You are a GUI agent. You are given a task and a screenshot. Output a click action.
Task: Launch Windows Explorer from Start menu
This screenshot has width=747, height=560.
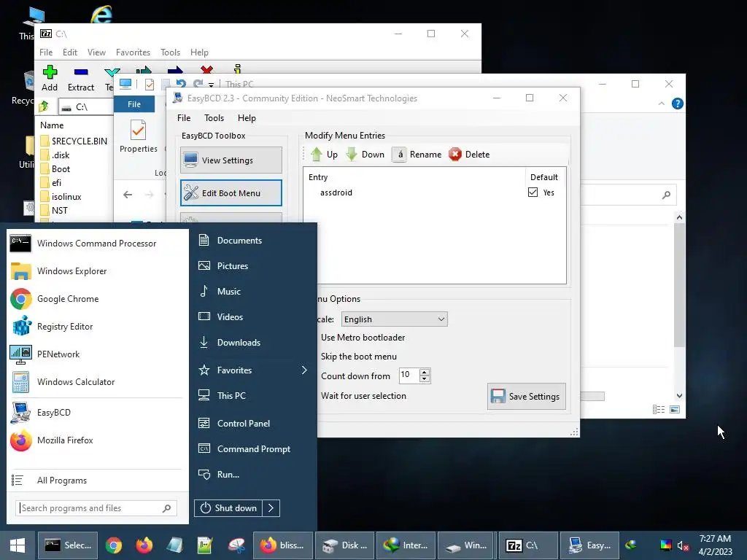96,271
